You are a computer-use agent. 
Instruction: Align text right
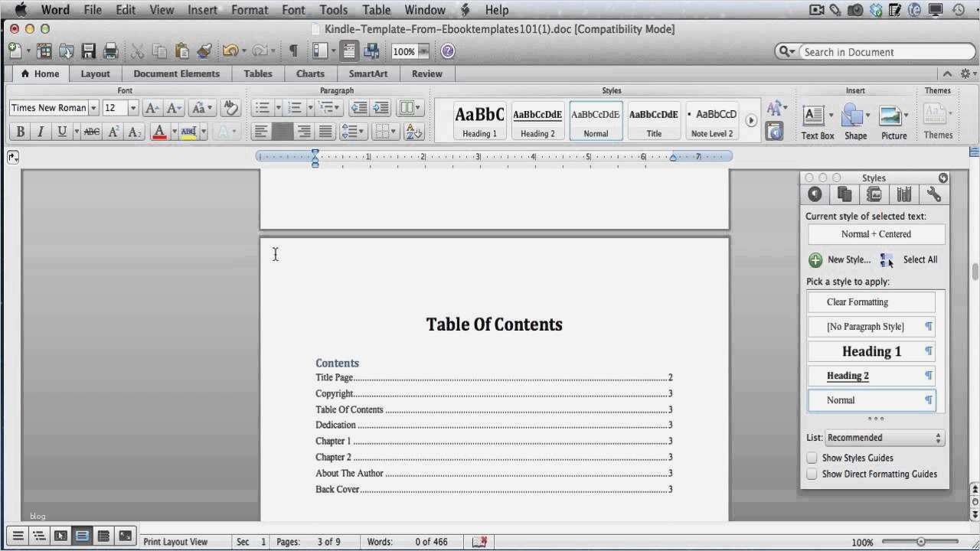(304, 132)
